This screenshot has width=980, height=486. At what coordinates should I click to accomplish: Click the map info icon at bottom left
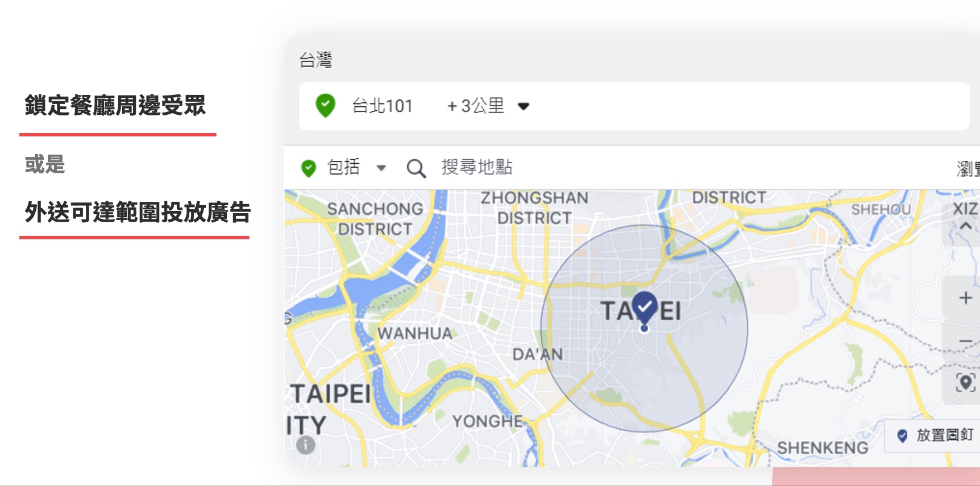point(306,445)
